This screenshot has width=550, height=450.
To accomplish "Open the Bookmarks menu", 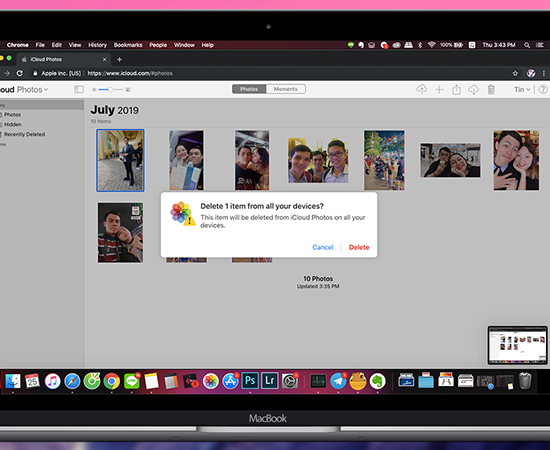I will click(128, 45).
